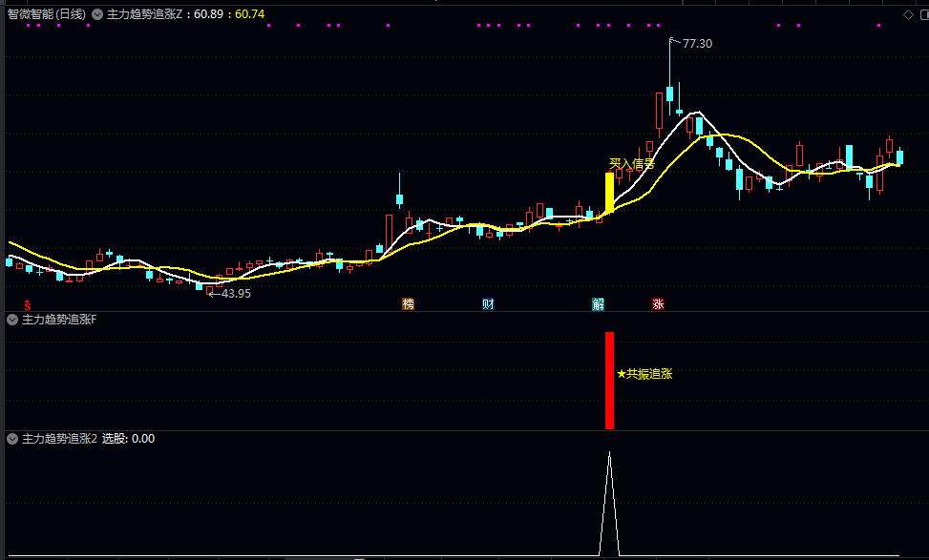Image resolution: width=929 pixels, height=560 pixels.
Task: Open the 解 event marker
Action: click(x=599, y=304)
